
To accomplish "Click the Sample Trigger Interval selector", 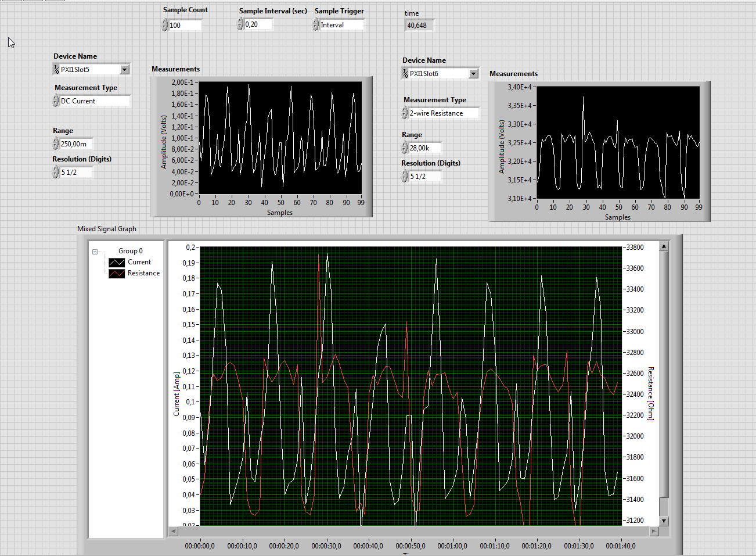I will click(341, 25).
